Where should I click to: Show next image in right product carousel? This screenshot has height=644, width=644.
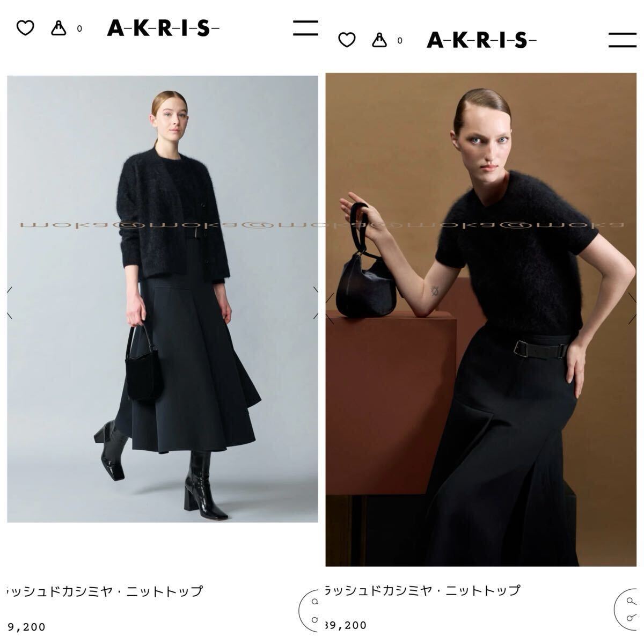pos(633,309)
